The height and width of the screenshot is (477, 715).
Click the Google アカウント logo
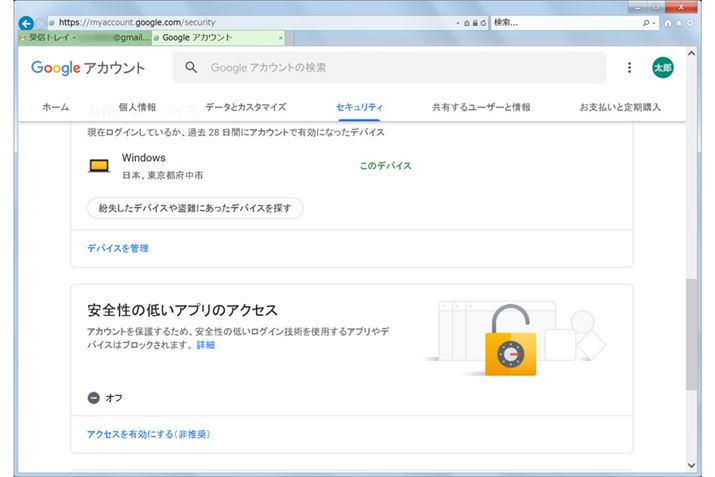click(x=88, y=68)
